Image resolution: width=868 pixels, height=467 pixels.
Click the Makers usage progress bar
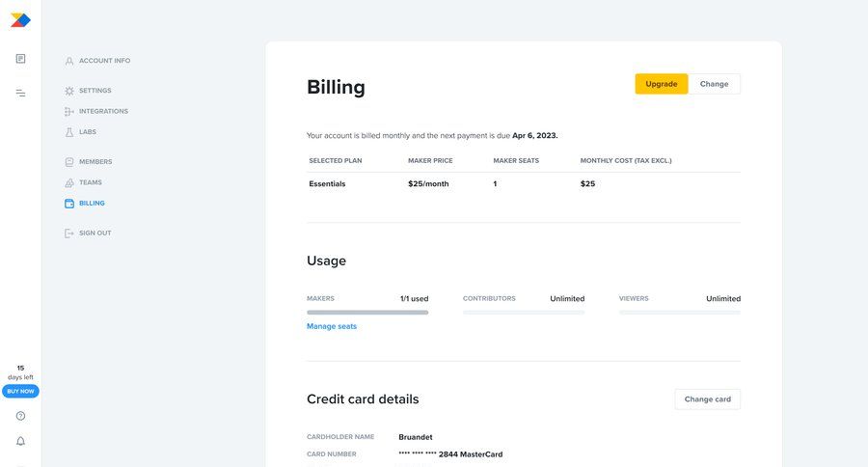pos(367,313)
